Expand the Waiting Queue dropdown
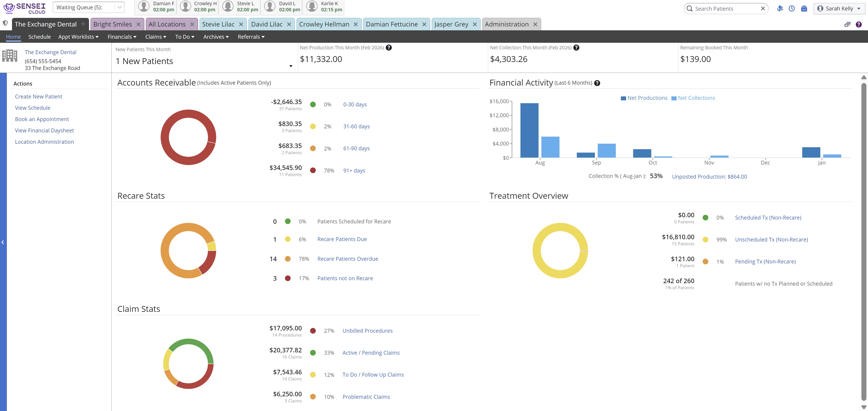 point(120,7)
